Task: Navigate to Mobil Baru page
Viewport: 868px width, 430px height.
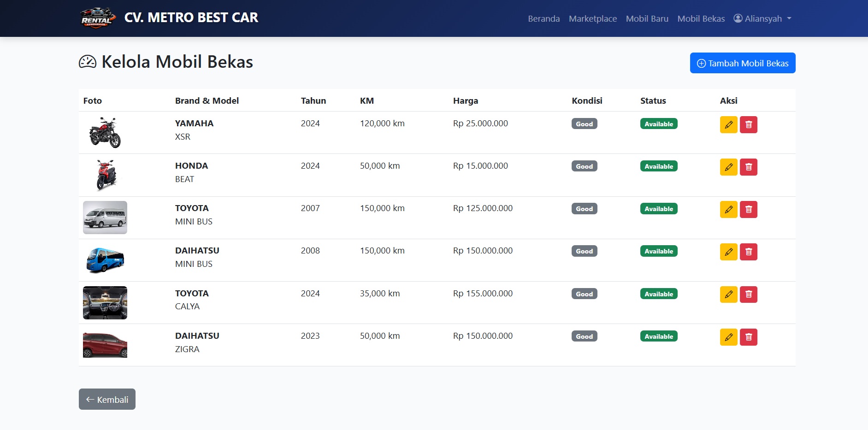Action: (x=647, y=18)
